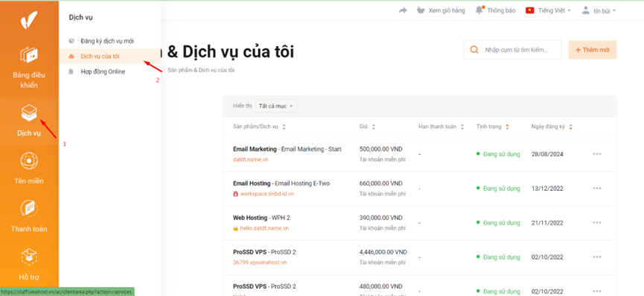
Task: Open the Hỗ trợ support icon
Action: click(x=29, y=257)
